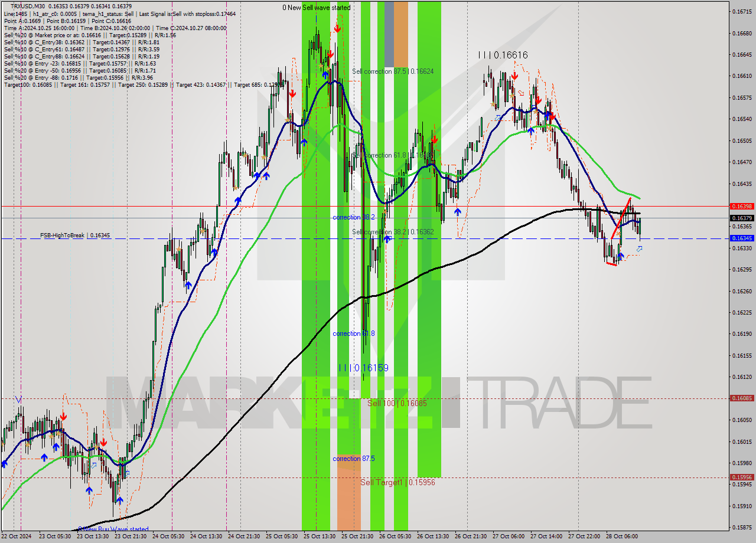Click the 0.15875 price axis label
The image size is (756, 543).
click(742, 528)
